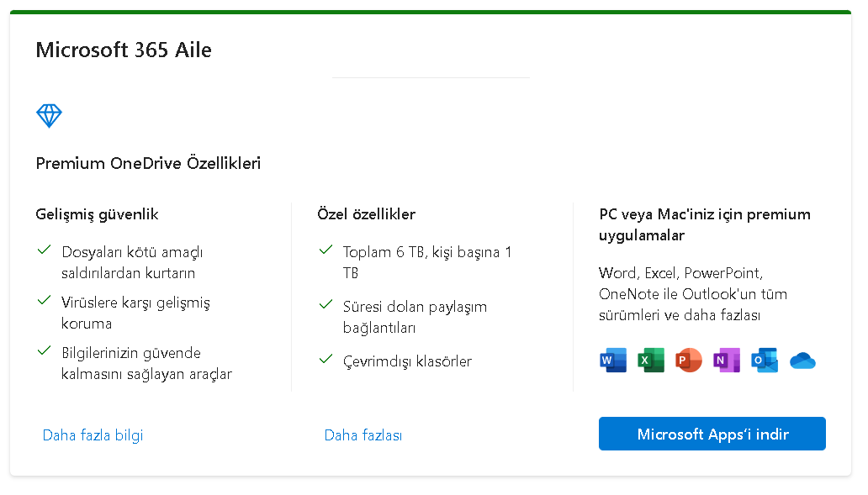Click the Word app icon
Image resolution: width=868 pixels, height=495 pixels.
coord(613,360)
